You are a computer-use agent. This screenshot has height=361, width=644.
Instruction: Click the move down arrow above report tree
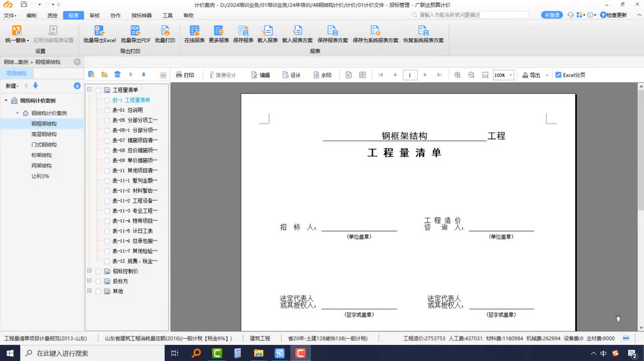pos(143,75)
